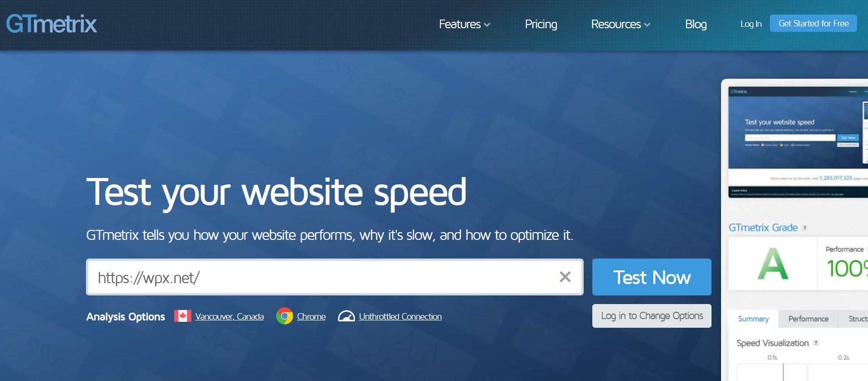This screenshot has height=381, width=868.
Task: Click the Log In link
Action: tap(751, 24)
